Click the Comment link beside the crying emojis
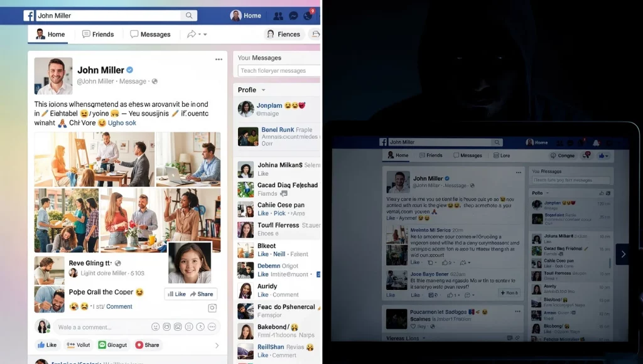This screenshot has width=643, height=364. coord(119,306)
